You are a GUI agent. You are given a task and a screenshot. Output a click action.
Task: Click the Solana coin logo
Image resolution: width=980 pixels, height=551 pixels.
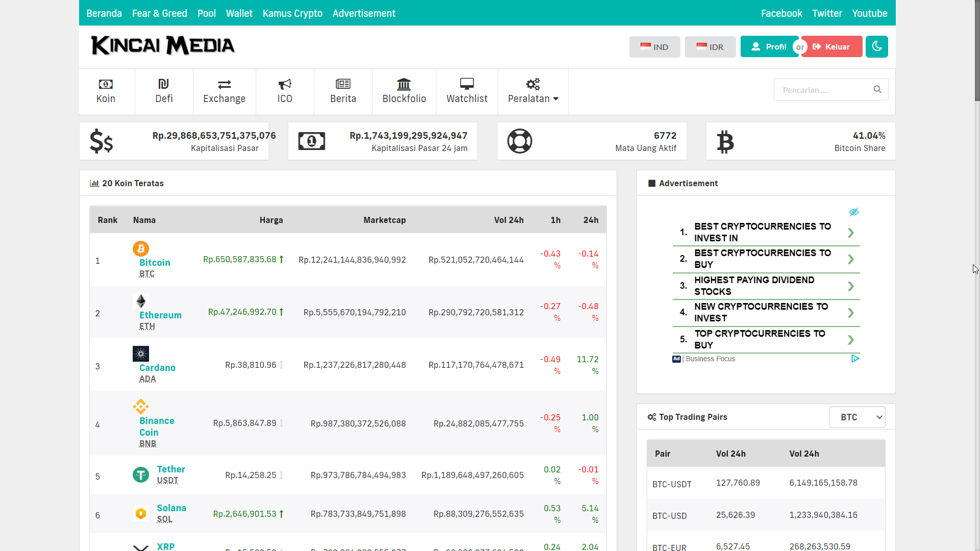point(141,513)
